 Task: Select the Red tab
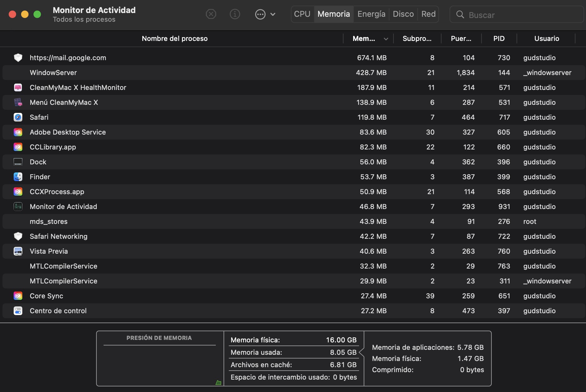click(x=428, y=14)
